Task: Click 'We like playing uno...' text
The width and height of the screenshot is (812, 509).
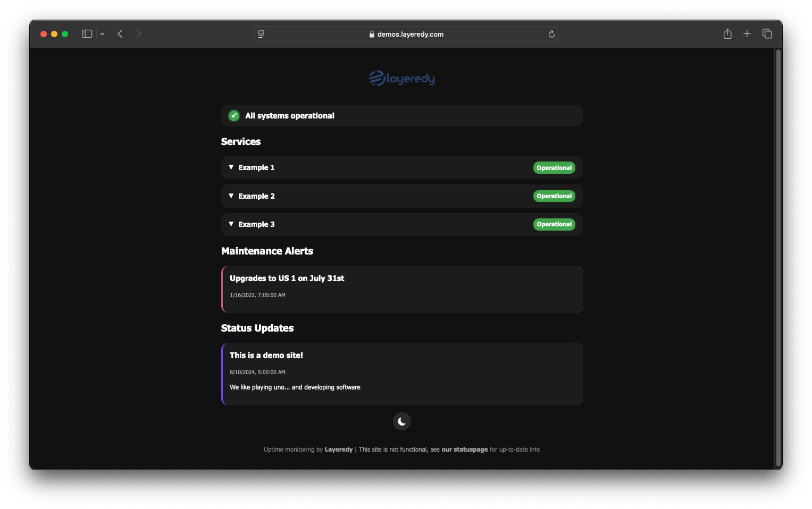Action: coord(295,387)
